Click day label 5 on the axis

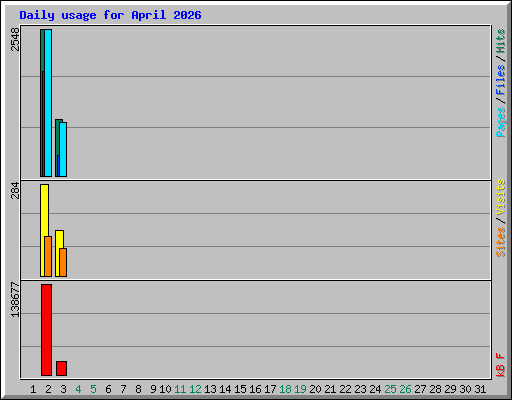(93, 389)
